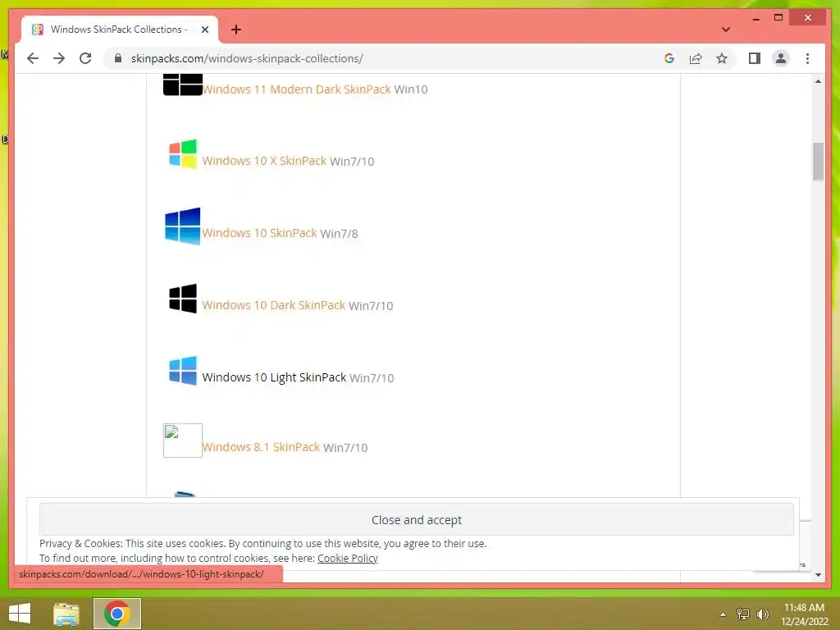Image resolution: width=840 pixels, height=630 pixels.
Task: Open Windows 10 X SkinPack link
Action: (264, 161)
